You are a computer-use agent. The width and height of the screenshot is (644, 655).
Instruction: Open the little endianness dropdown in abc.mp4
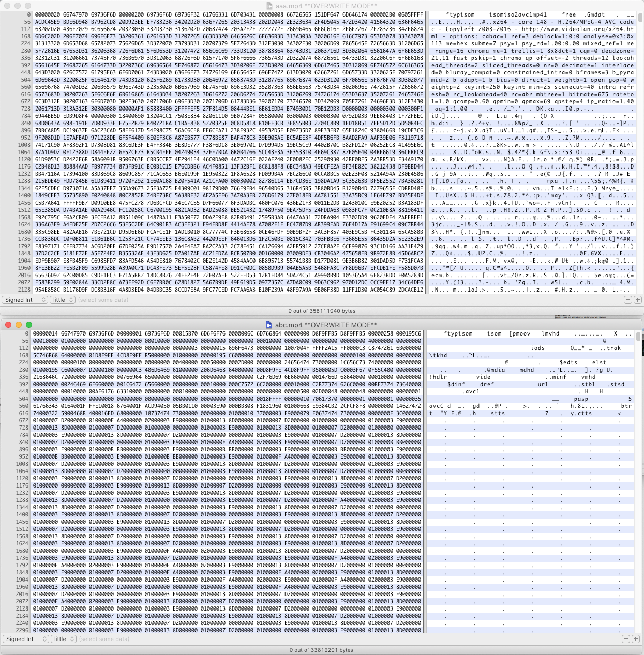[x=63, y=638]
